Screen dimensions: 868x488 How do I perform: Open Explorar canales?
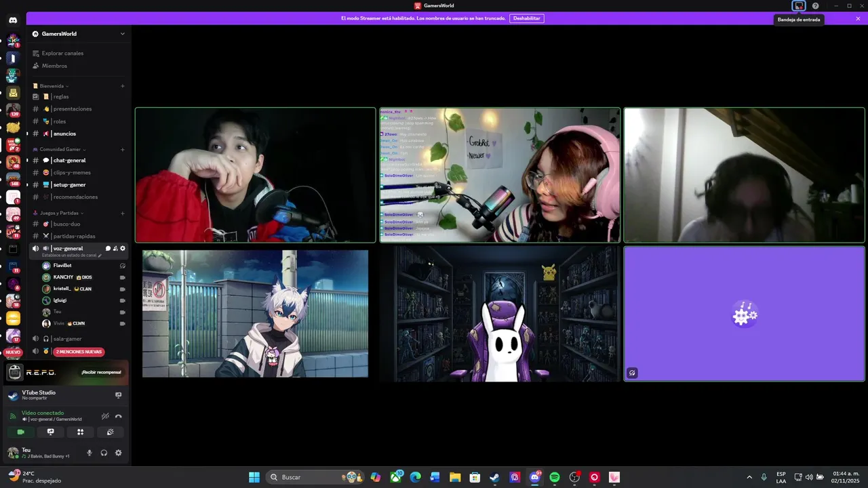(x=79, y=53)
